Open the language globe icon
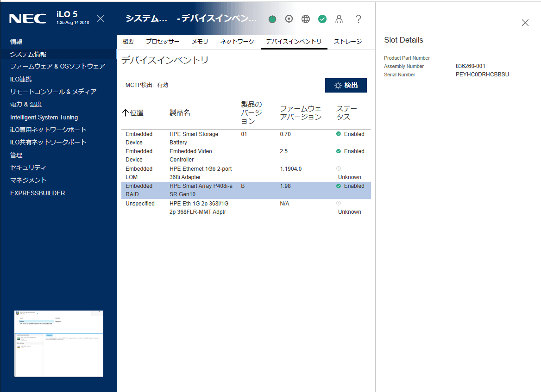 (x=306, y=19)
